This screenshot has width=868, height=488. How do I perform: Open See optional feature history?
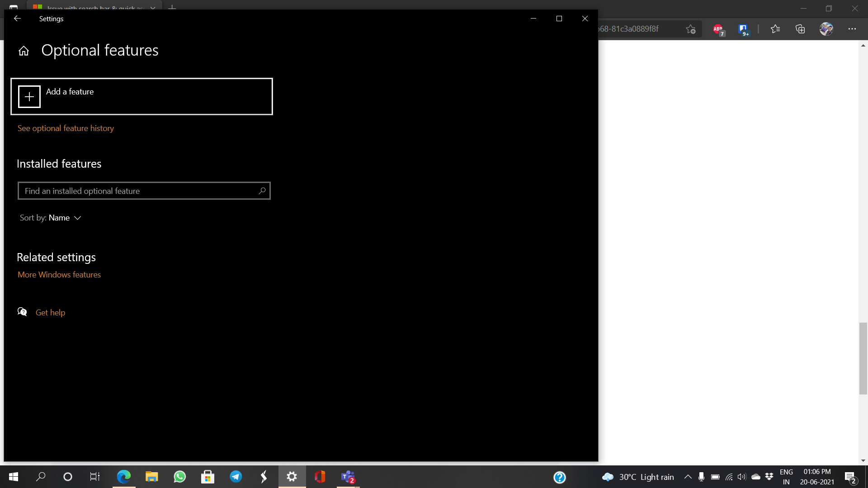pos(66,128)
